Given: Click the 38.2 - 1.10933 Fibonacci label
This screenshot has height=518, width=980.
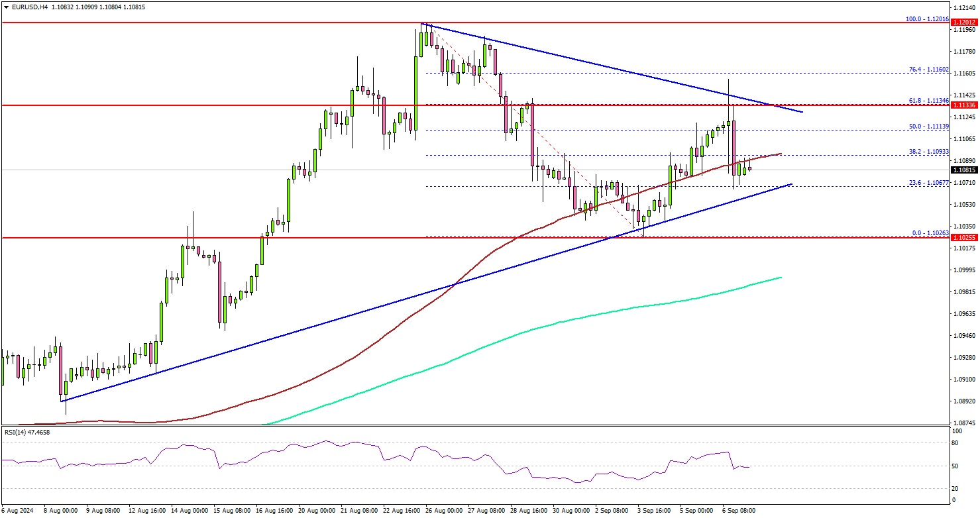Looking at the screenshot, I should coord(928,151).
